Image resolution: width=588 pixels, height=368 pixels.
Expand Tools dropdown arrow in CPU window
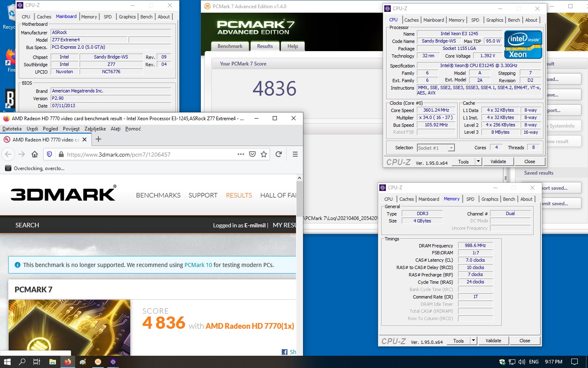click(478, 162)
